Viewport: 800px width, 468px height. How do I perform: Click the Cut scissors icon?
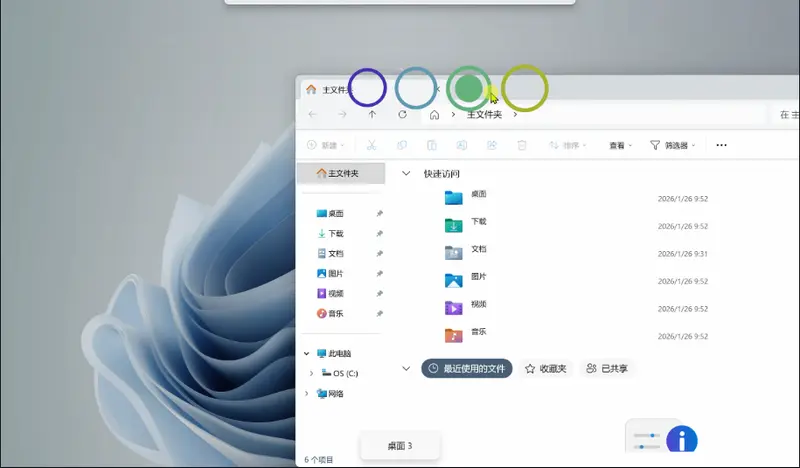coord(371,145)
